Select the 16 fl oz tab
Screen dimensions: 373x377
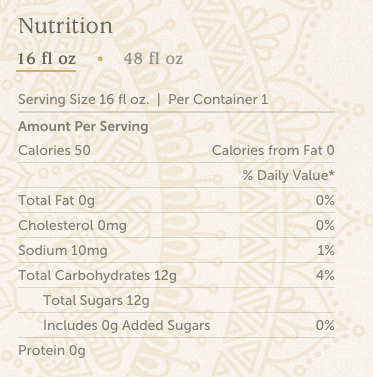[47, 59]
